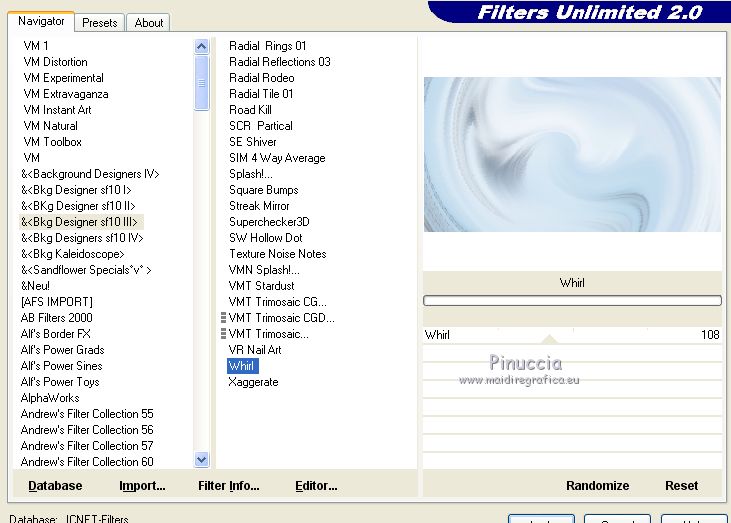Viewport: 731px width, 523px height.
Task: Select Superchecker3D filter
Action: coord(269,222)
